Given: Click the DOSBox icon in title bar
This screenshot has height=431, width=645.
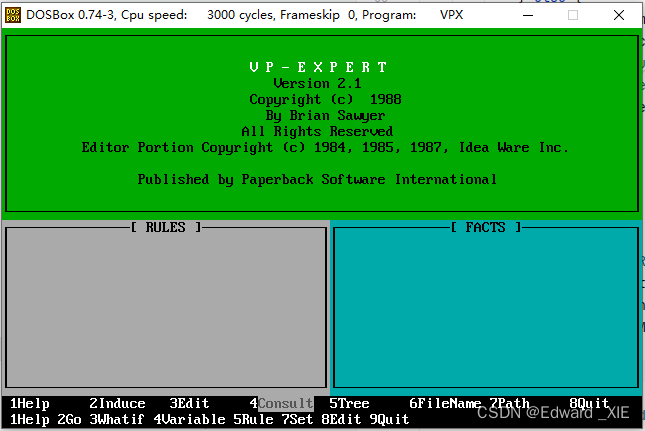Looking at the screenshot, I should [13, 15].
